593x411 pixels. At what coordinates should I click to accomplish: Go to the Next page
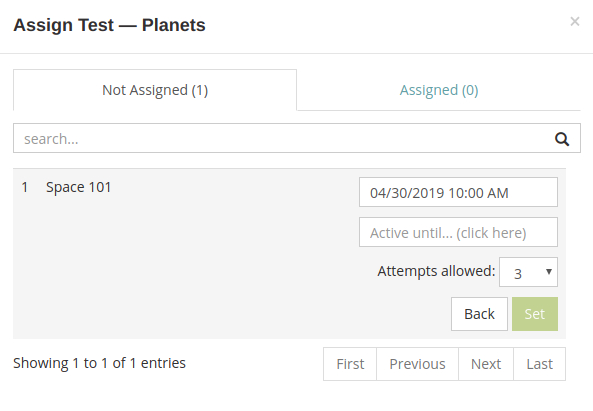point(486,364)
